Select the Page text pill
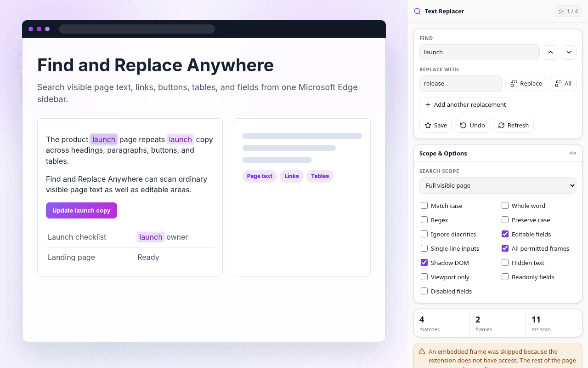Screen dimensions: 588x368 point(260,176)
